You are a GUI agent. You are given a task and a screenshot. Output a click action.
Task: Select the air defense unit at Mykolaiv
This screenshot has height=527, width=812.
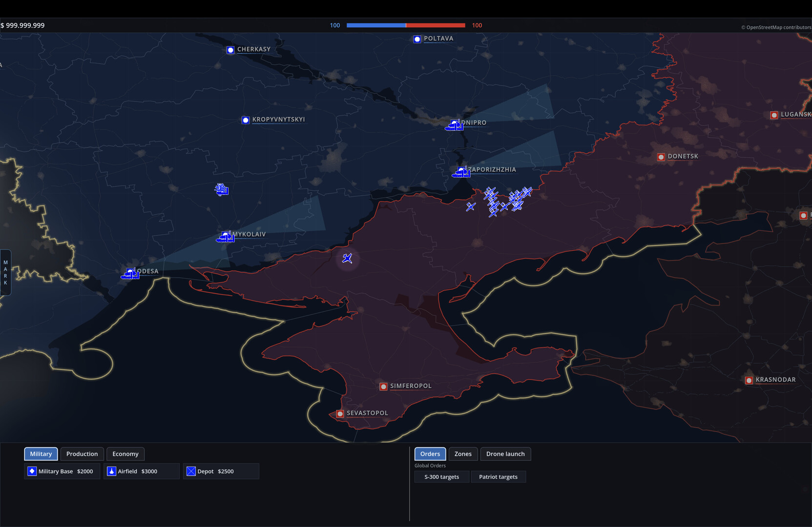[226, 237]
